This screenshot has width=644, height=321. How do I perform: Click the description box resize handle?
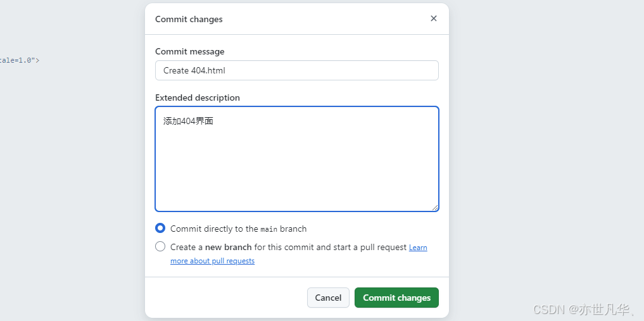pos(436,208)
